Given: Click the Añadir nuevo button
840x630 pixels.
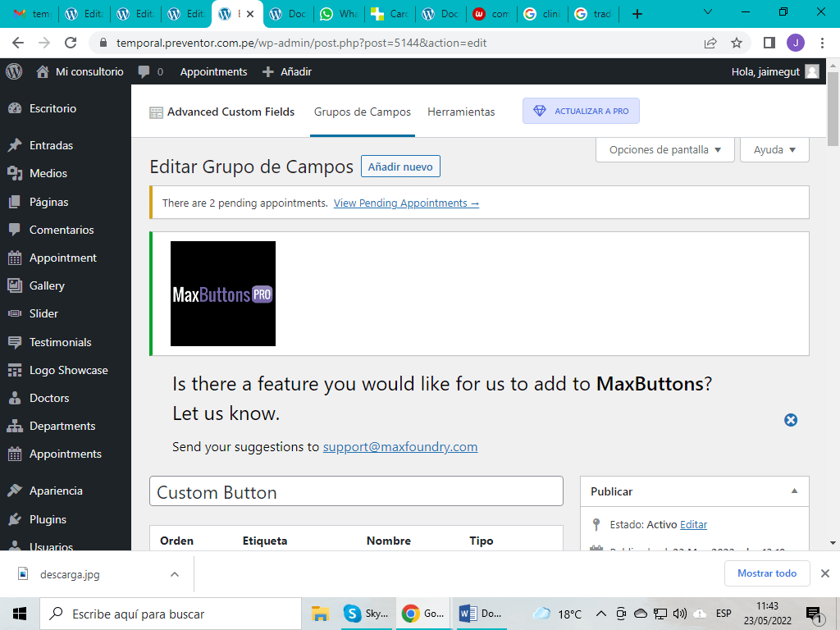Looking at the screenshot, I should pos(400,167).
